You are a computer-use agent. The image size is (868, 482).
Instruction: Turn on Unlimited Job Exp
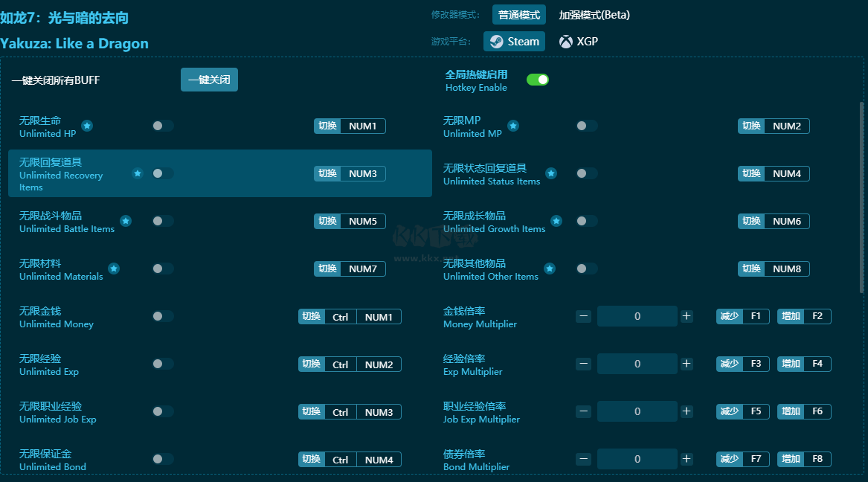163,411
